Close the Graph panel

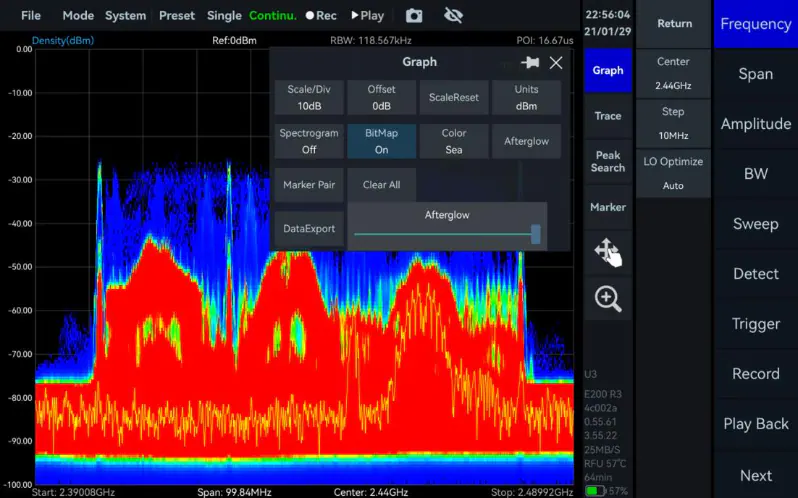click(556, 63)
